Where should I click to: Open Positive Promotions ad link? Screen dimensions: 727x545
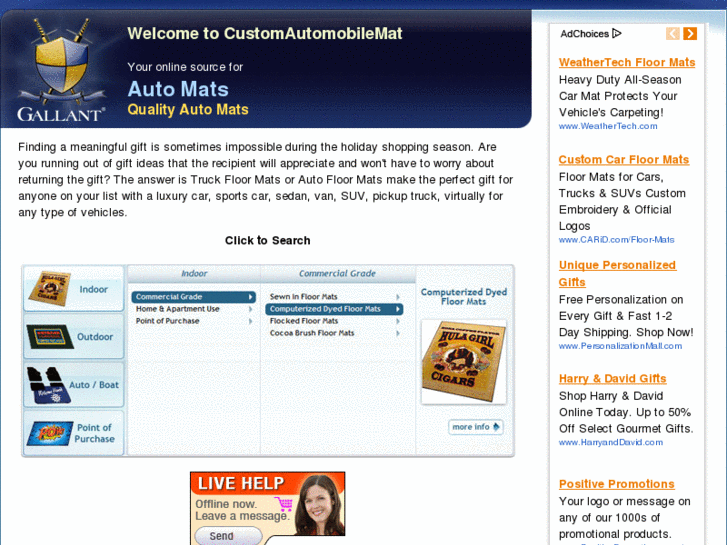616,484
